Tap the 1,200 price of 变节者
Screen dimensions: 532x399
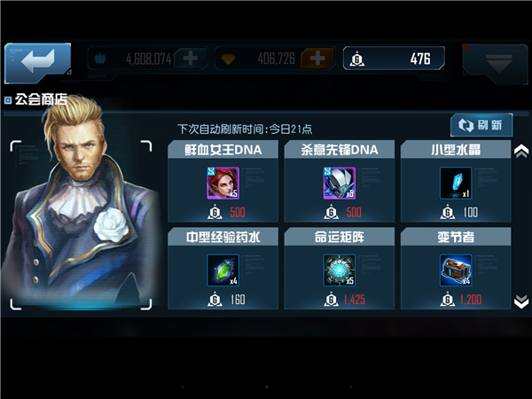coord(471,300)
